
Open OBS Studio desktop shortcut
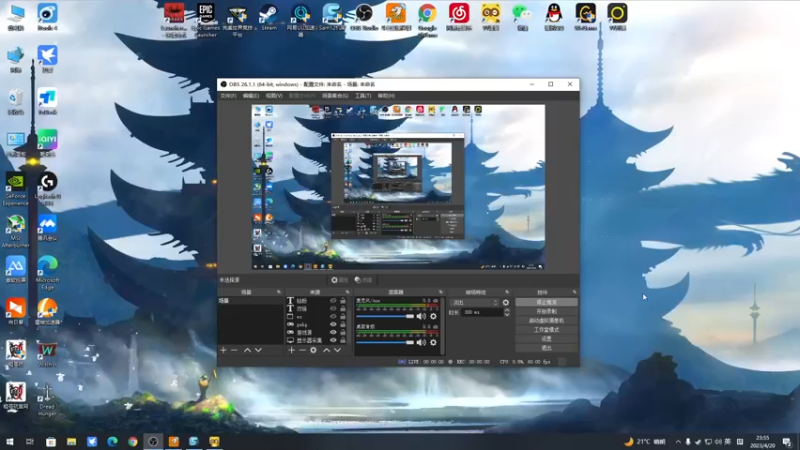tap(364, 17)
